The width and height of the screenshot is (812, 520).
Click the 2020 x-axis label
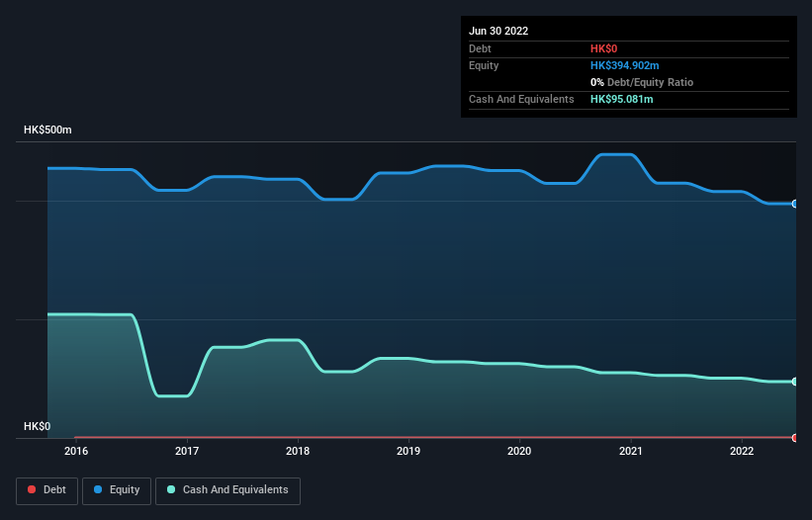519,451
